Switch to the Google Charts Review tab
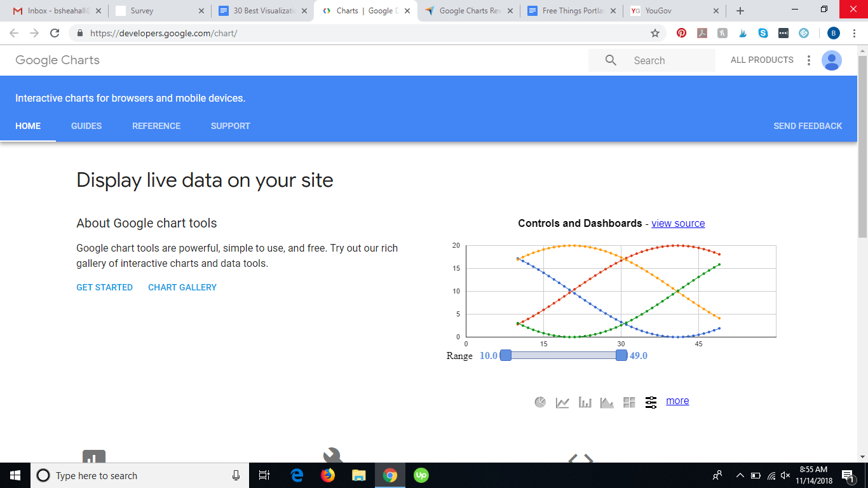This screenshot has height=488, width=868. point(468,11)
